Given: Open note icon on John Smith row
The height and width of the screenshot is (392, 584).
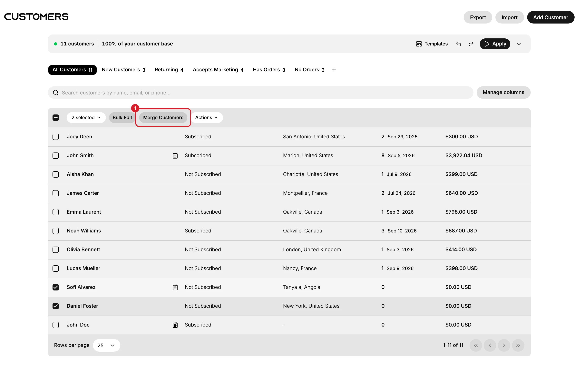Looking at the screenshot, I should (x=175, y=155).
